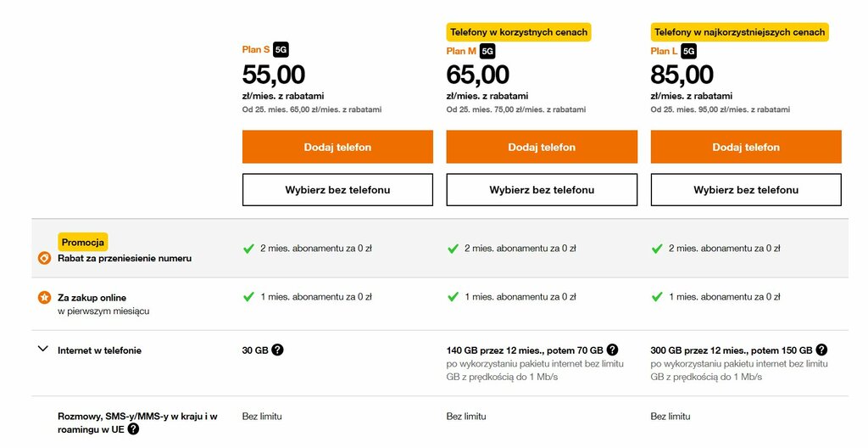The height and width of the screenshot is (448, 868).
Task: Add a phone to Plan S
Action: pyautogui.click(x=337, y=147)
